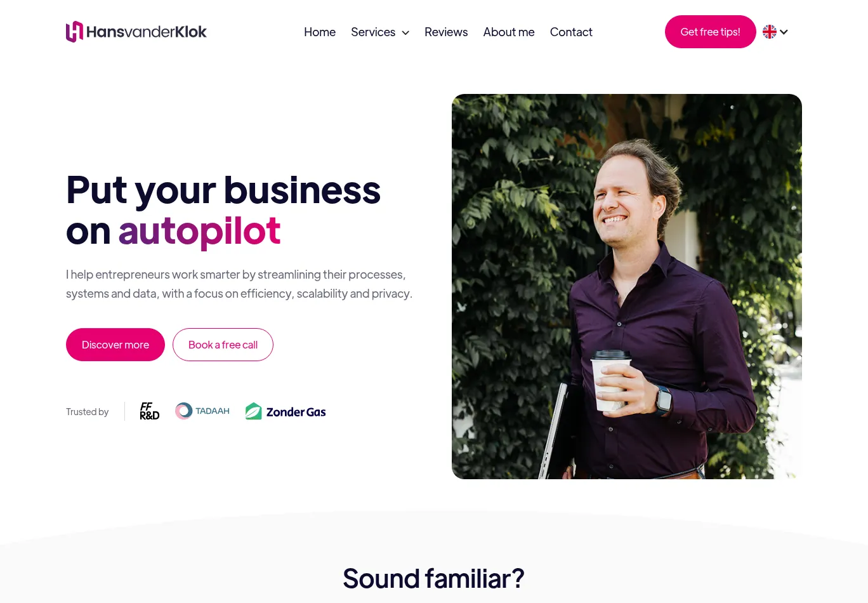Click the Discover more button
This screenshot has width=868, height=603.
pyautogui.click(x=115, y=345)
